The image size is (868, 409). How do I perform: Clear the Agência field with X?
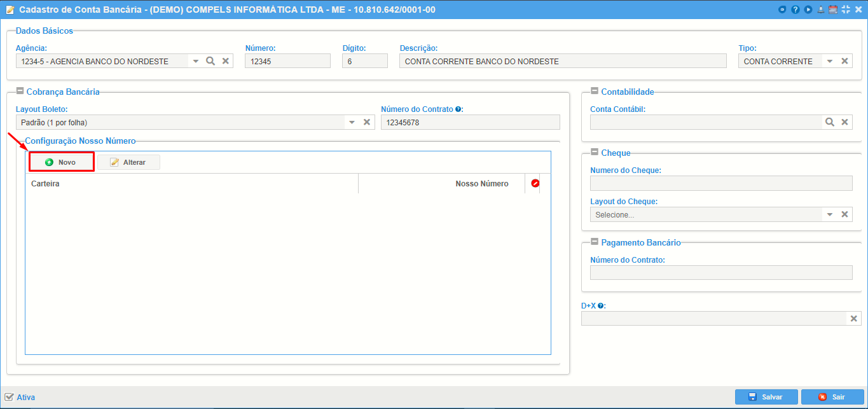(225, 61)
